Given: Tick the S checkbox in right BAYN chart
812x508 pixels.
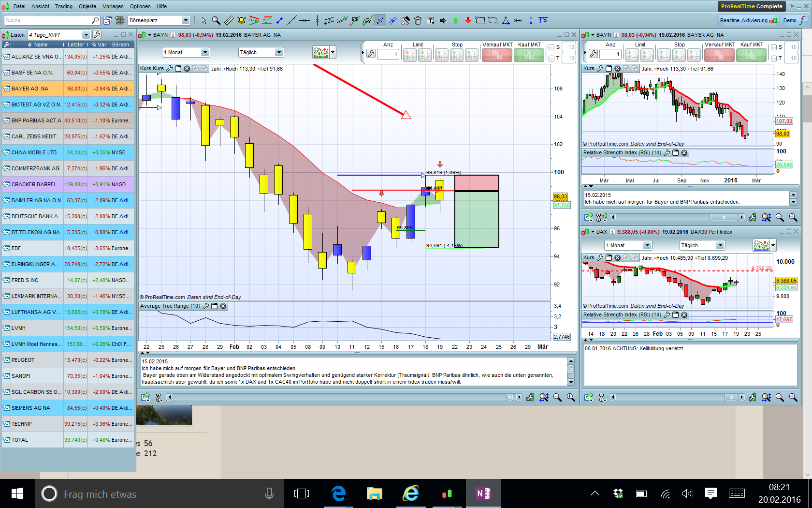Looking at the screenshot, I should 774,47.
